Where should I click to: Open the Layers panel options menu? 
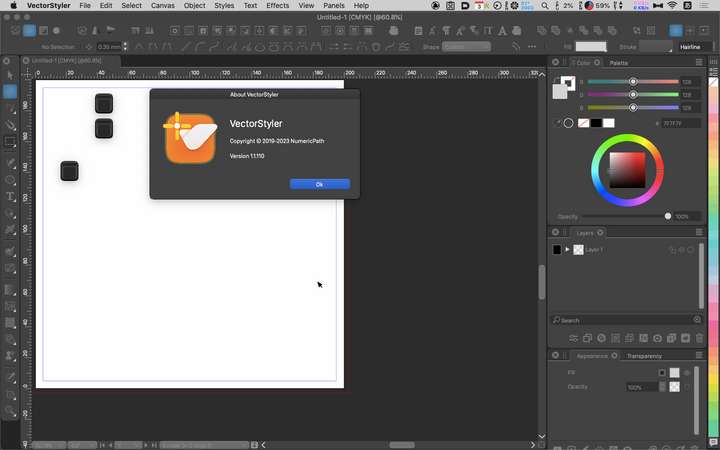[x=699, y=232]
